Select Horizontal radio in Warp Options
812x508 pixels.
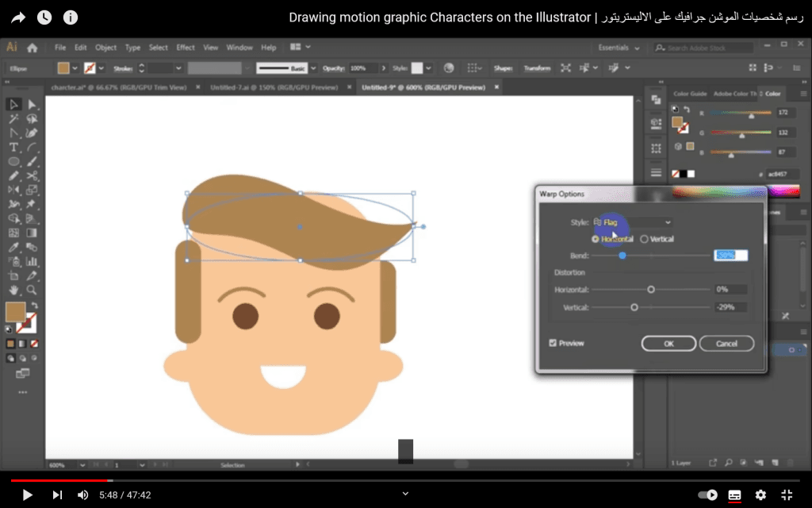[596, 239]
